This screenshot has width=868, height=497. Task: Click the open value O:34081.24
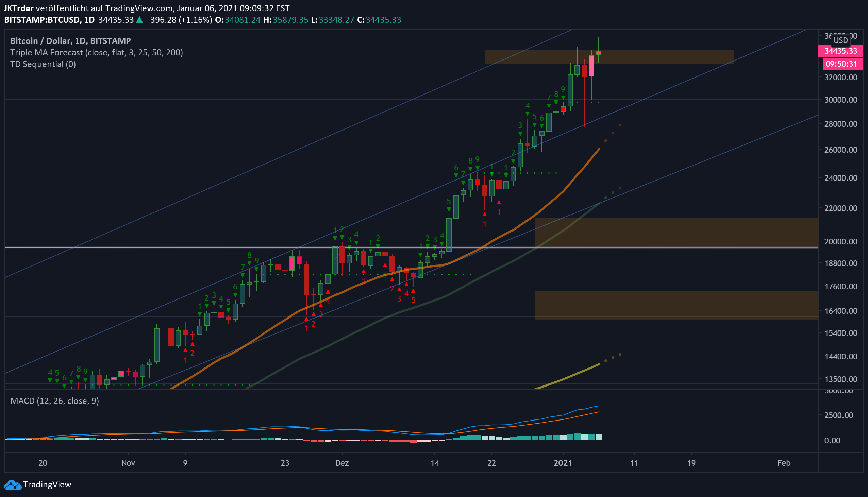pos(238,20)
